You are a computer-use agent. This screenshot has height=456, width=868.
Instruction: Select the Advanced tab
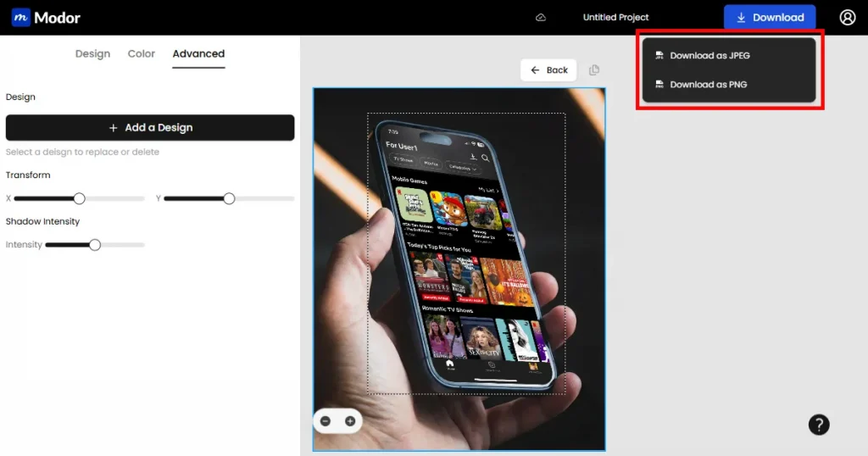click(x=198, y=53)
